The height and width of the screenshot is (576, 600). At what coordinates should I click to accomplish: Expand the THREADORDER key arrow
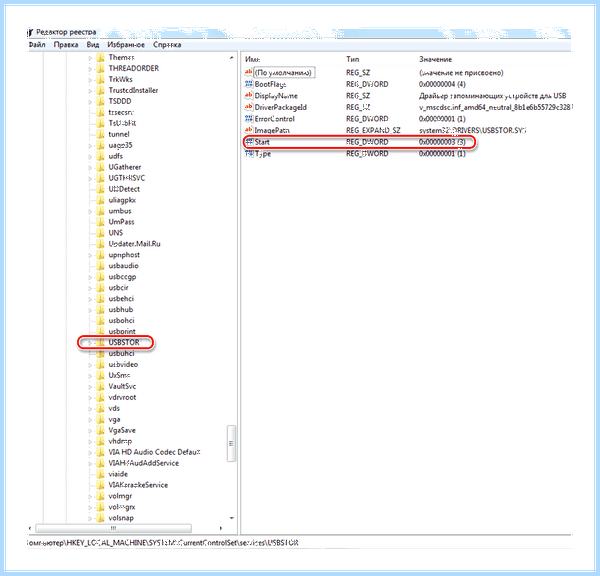90,69
